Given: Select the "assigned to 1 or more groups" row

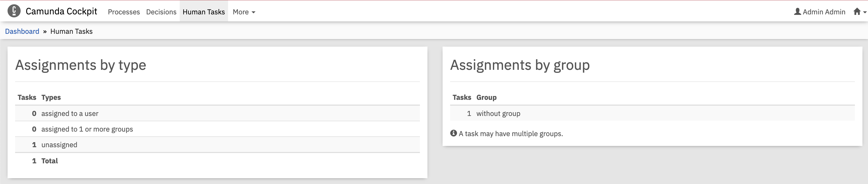Looking at the screenshot, I should coord(217,129).
